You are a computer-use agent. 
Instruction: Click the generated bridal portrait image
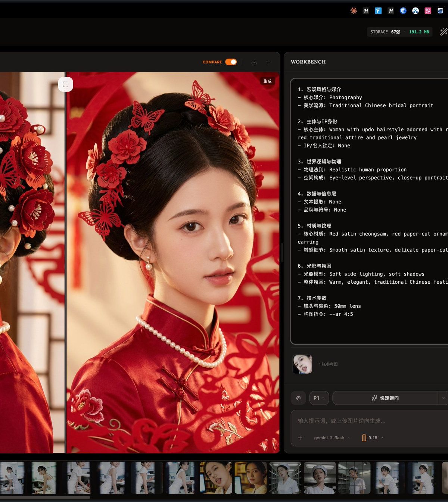click(x=173, y=262)
